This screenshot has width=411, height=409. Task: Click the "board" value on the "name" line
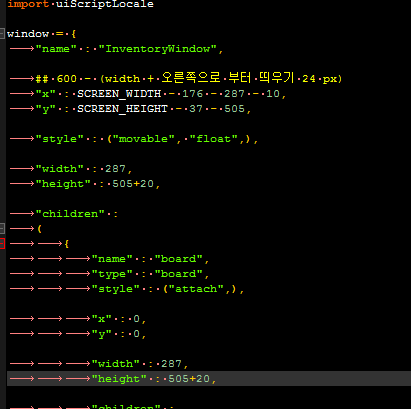click(x=178, y=259)
